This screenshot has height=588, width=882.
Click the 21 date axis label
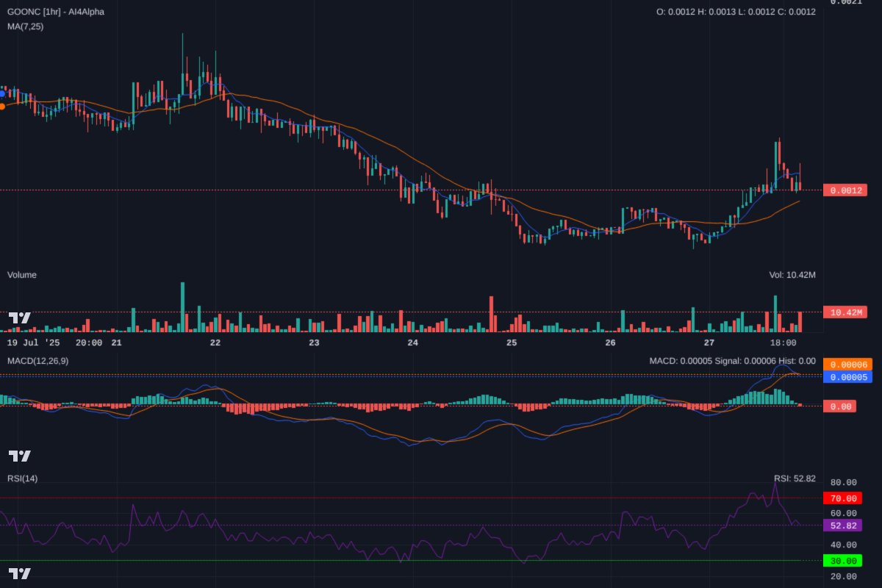coord(116,343)
